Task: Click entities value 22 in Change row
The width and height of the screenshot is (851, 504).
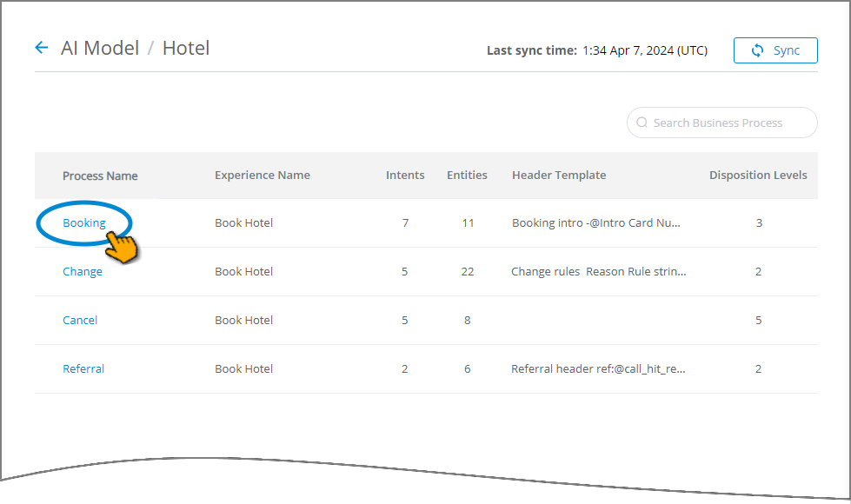Action: pos(468,272)
